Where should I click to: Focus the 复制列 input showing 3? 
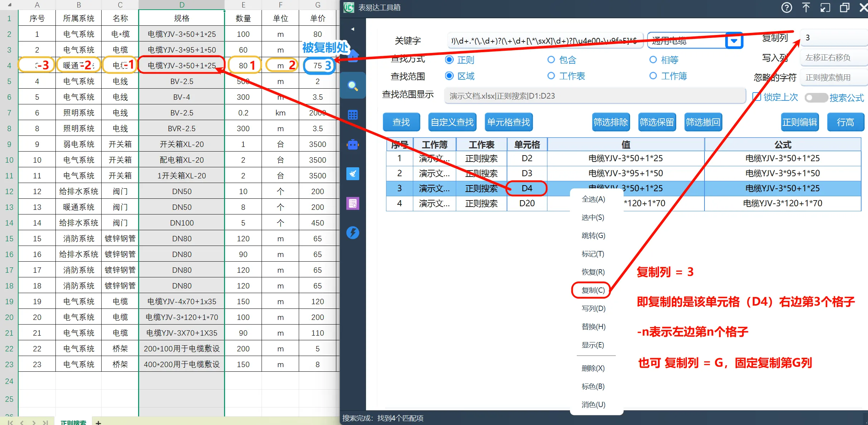tap(833, 38)
